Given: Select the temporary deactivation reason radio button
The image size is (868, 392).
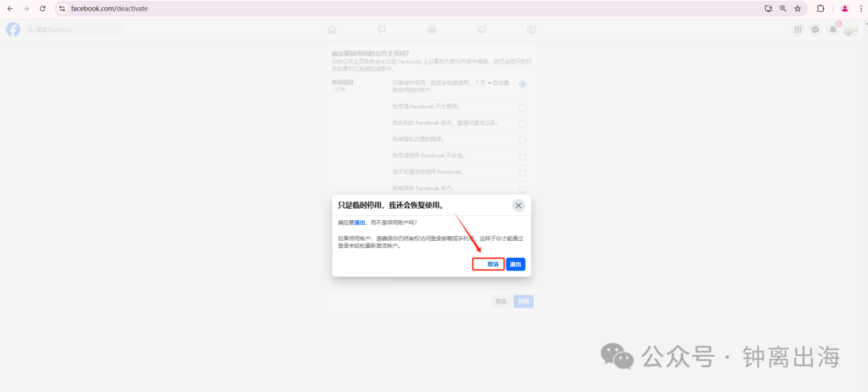Looking at the screenshot, I should [522, 84].
